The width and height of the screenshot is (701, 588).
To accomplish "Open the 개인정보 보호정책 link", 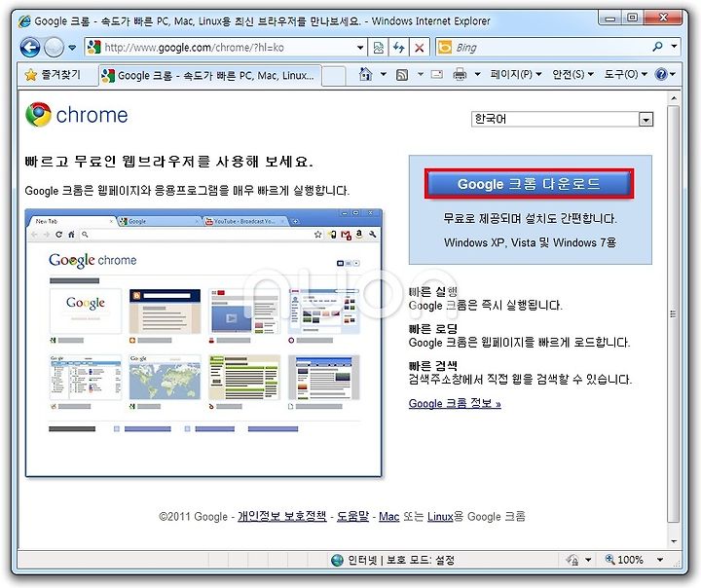I will coord(282,517).
